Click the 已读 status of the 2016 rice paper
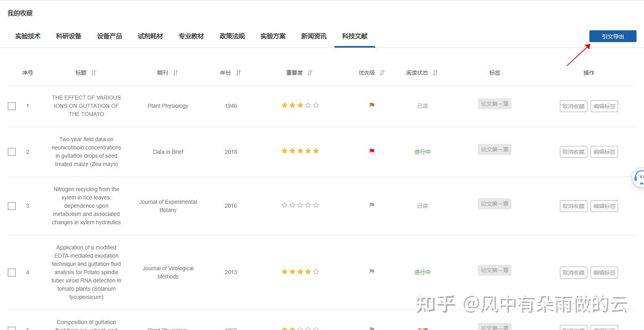 (422, 206)
